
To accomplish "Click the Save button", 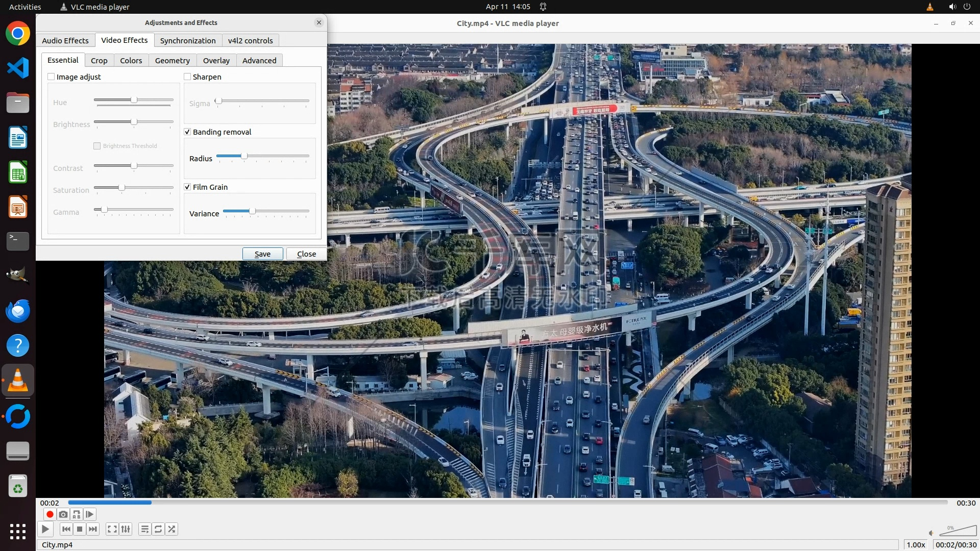I will click(262, 254).
